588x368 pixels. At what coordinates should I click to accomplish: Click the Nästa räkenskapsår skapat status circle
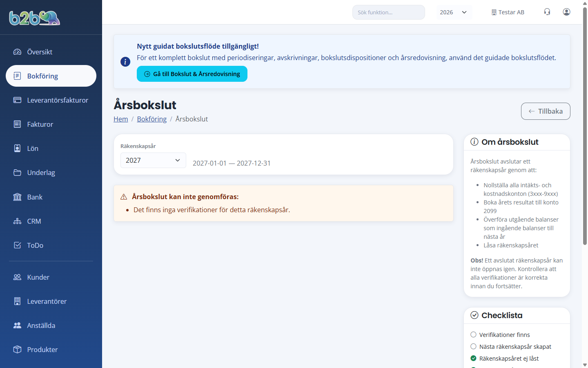474,346
